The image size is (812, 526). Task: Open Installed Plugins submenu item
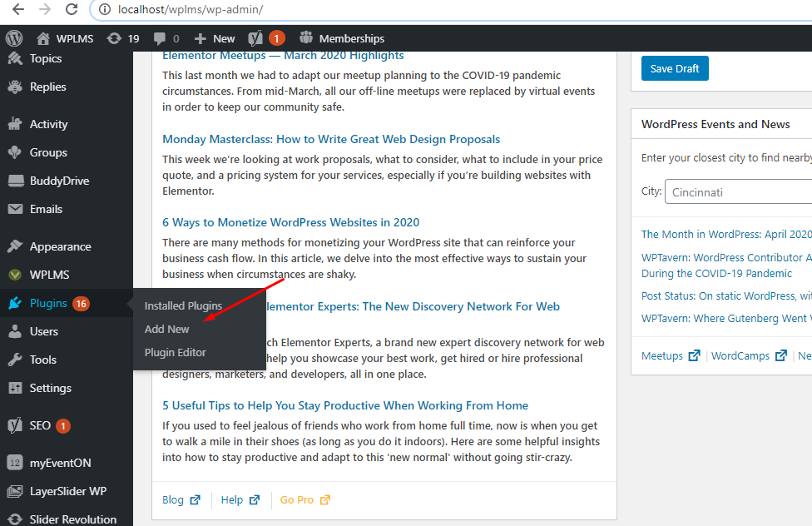[183, 305]
